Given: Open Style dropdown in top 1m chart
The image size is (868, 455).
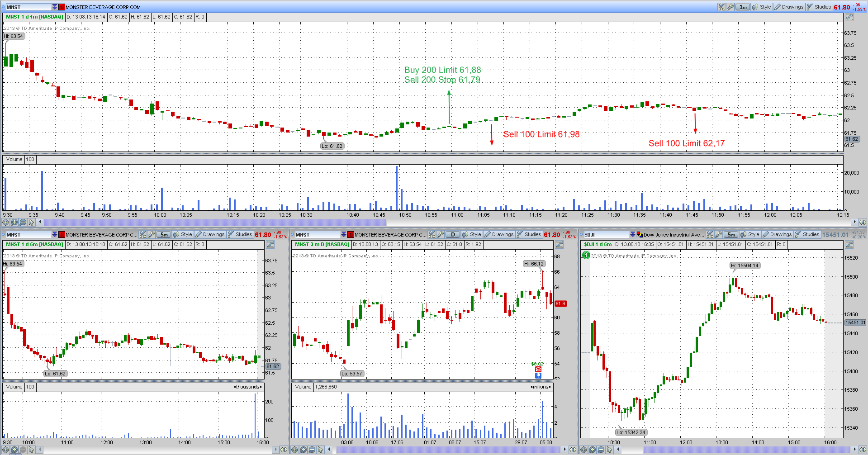Looking at the screenshot, I should point(762,7).
